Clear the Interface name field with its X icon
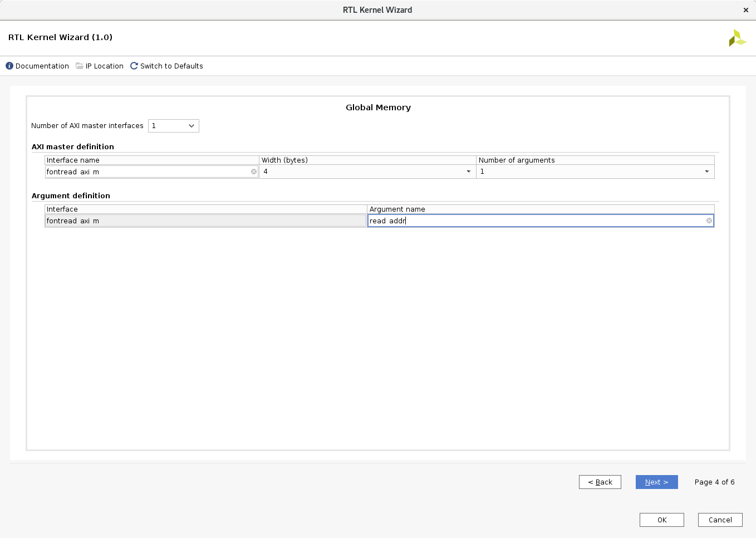Screen dimensions: 756x538 [254, 172]
